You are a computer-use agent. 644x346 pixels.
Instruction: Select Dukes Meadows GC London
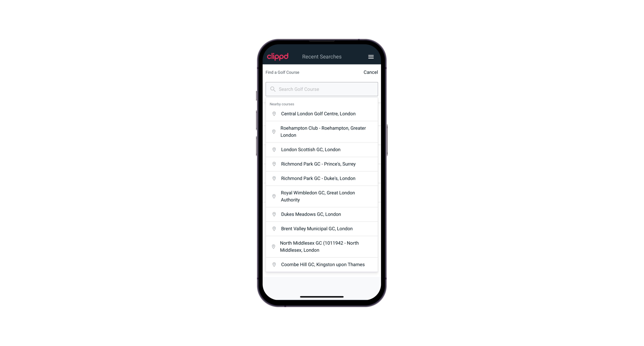coord(322,214)
